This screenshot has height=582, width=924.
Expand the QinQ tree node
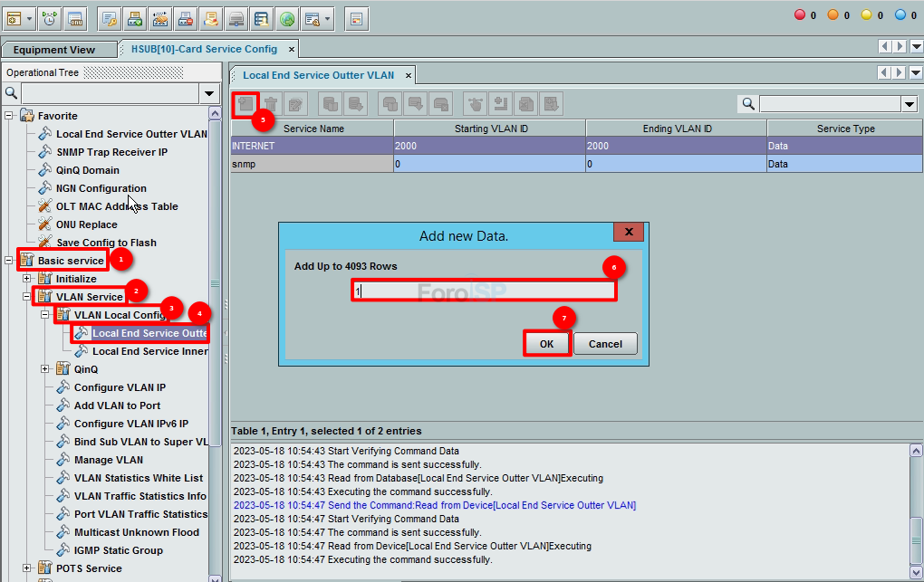coord(45,369)
